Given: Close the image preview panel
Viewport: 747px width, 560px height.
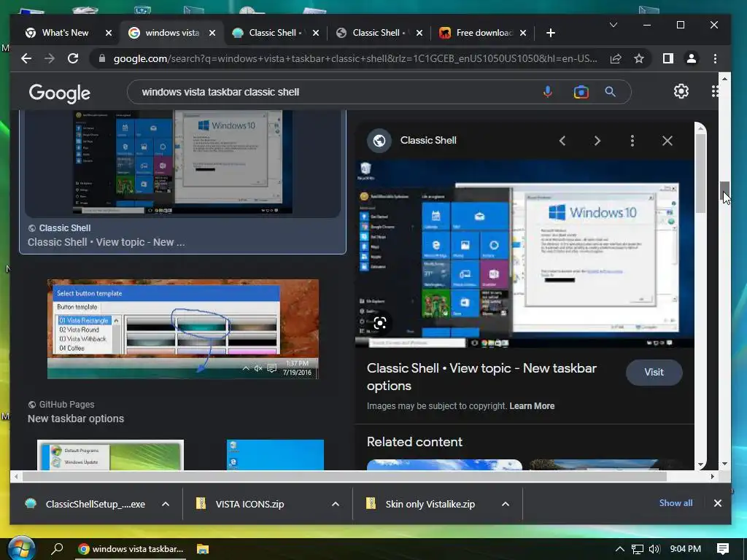Looking at the screenshot, I should pos(667,141).
